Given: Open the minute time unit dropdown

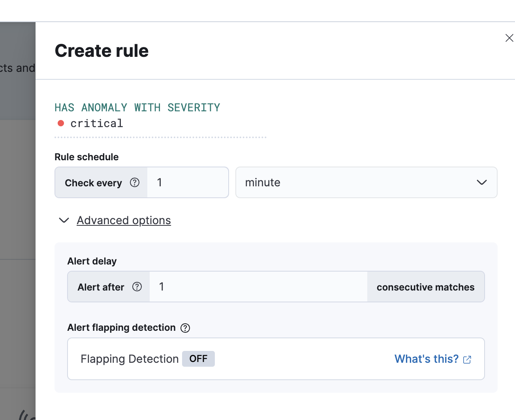Looking at the screenshot, I should click(366, 182).
